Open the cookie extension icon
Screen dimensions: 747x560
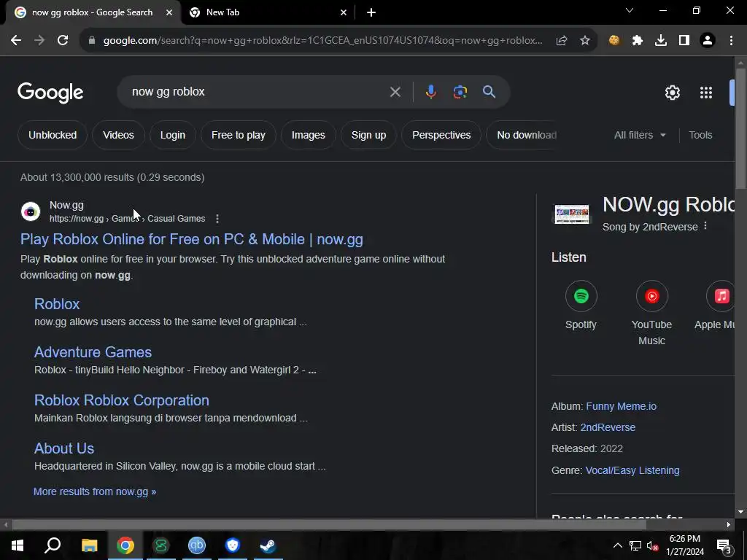(614, 41)
